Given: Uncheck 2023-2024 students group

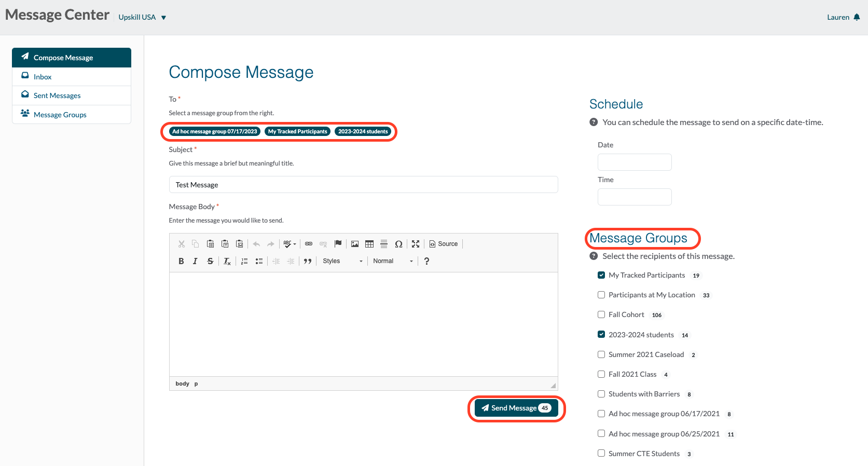Looking at the screenshot, I should pyautogui.click(x=601, y=334).
